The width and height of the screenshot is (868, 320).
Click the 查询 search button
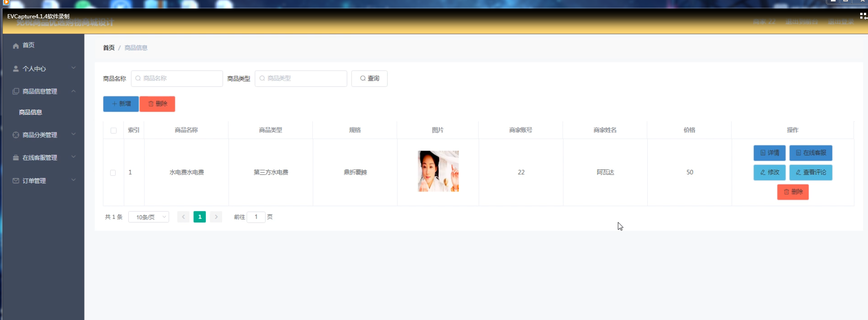click(x=369, y=78)
